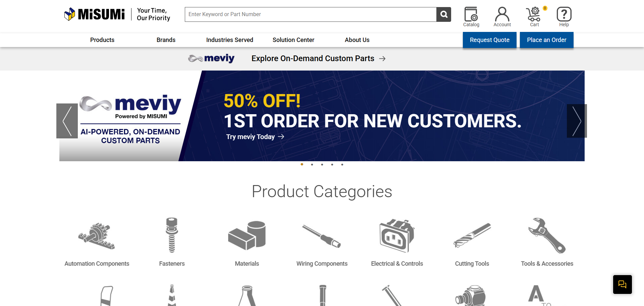Open the Cutting Tools category
Screen dimensions: 644x306
click(472, 243)
